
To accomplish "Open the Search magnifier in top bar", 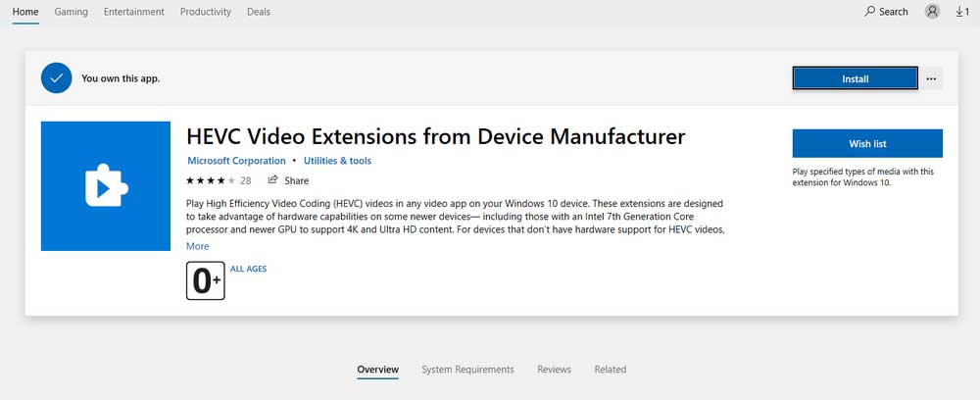I will coord(886,11).
